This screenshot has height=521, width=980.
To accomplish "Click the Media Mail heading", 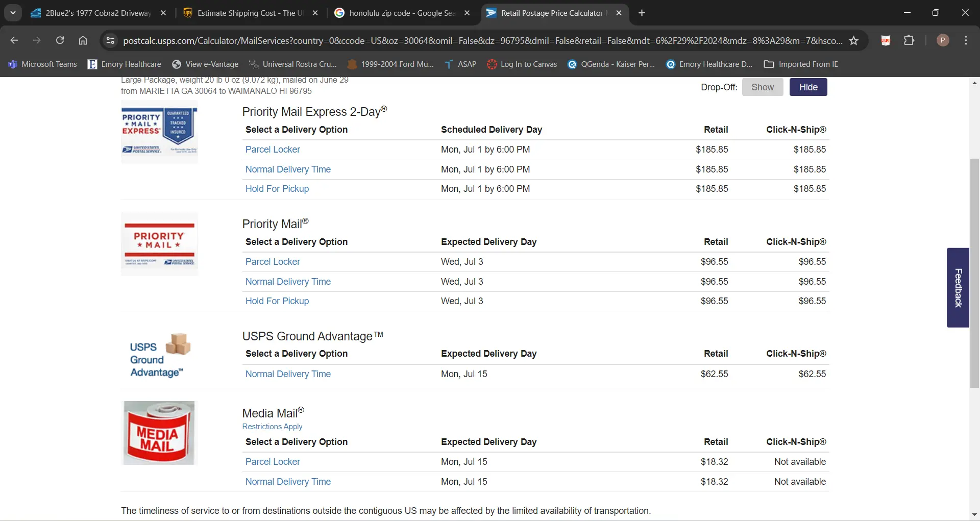I will (x=273, y=413).
